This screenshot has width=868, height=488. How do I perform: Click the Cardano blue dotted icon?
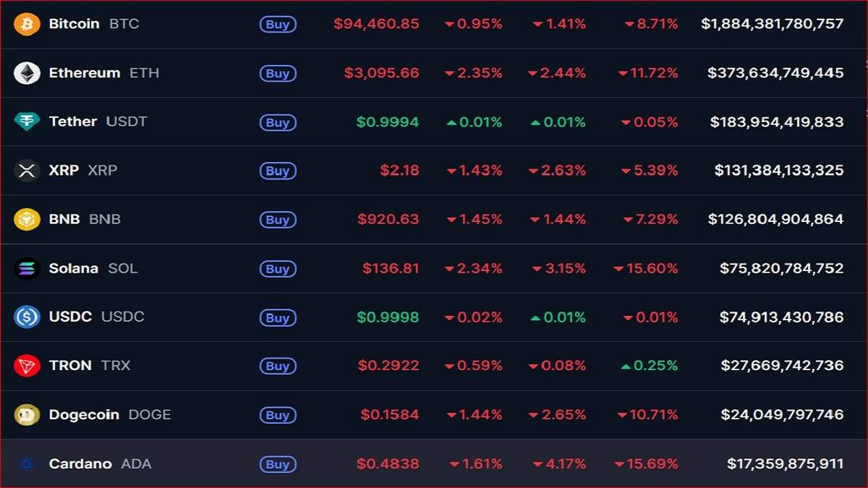tap(27, 463)
